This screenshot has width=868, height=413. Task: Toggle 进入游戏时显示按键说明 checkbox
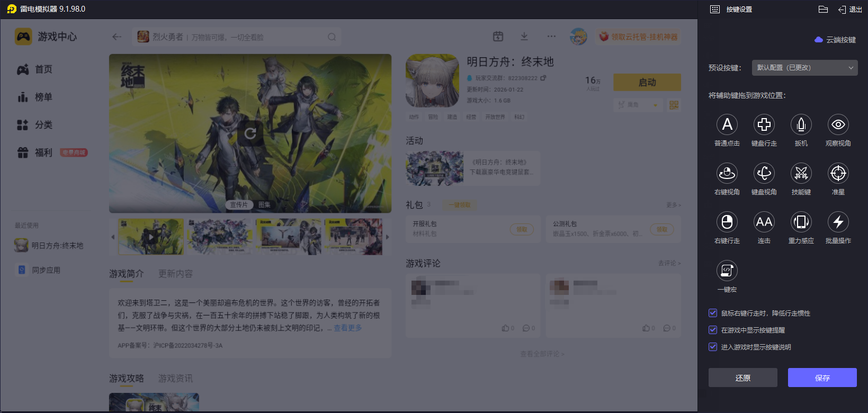(713, 347)
